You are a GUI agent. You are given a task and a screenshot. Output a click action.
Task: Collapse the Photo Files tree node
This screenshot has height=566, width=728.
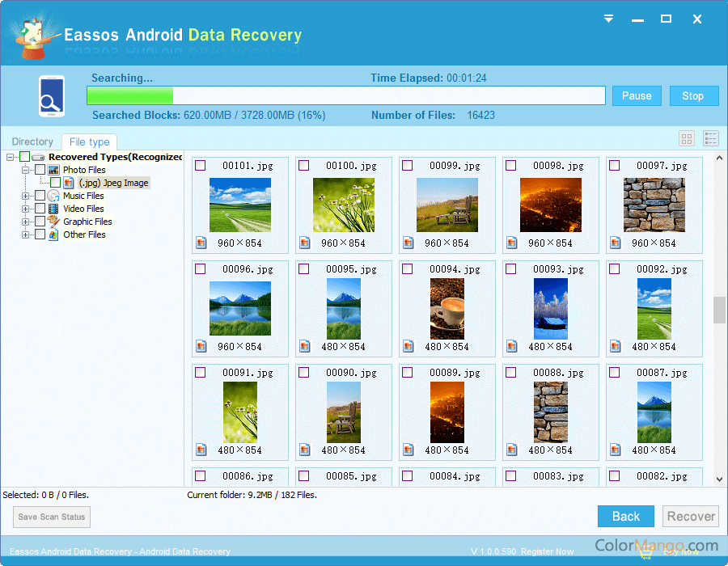(26, 170)
